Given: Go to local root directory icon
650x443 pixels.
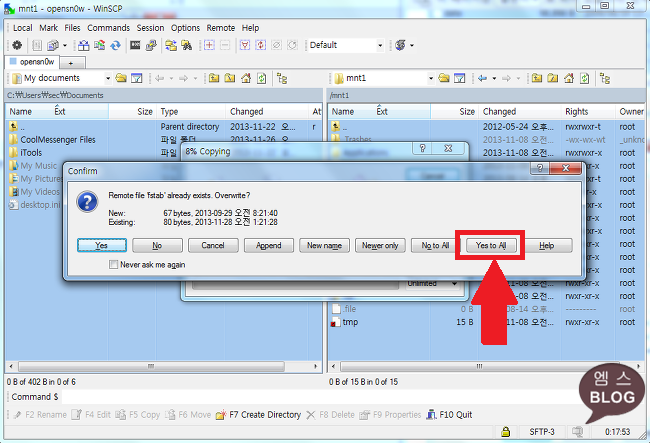Looking at the screenshot, I should click(x=230, y=78).
